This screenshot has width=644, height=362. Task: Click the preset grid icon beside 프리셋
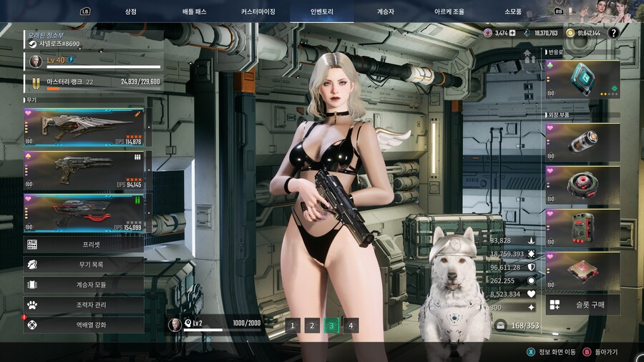(32, 245)
